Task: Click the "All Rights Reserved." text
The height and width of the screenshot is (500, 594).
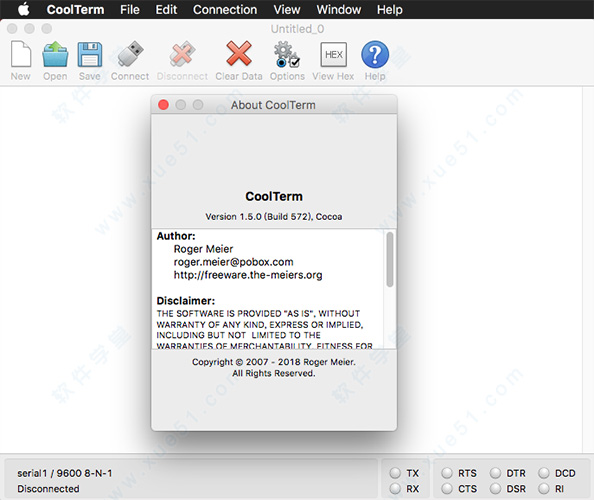Action: pyautogui.click(x=274, y=373)
